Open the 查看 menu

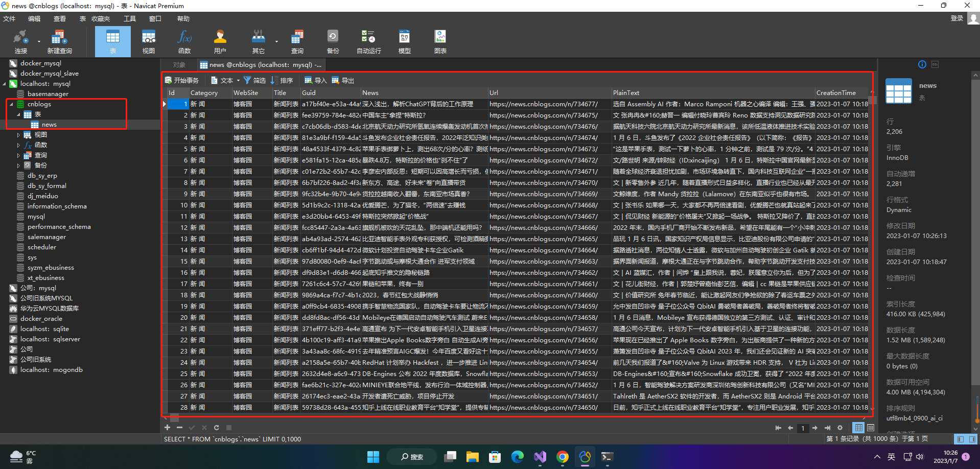pos(60,19)
